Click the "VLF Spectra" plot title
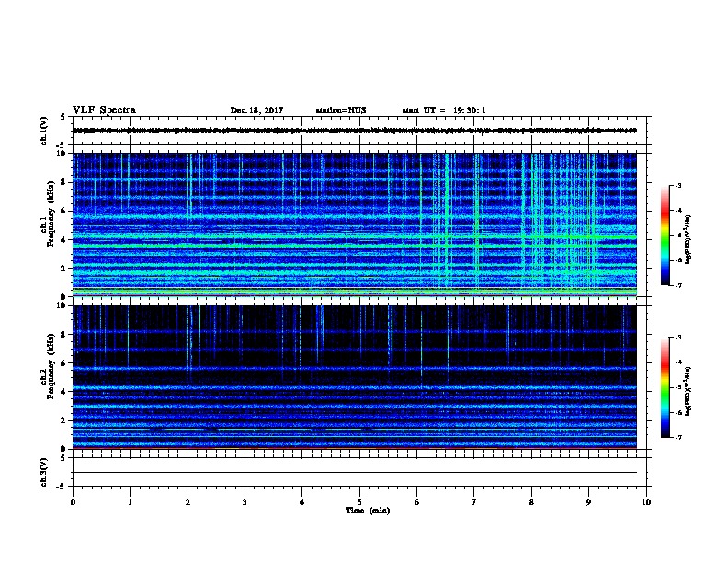The height and width of the screenshot is (563, 728). (x=104, y=110)
